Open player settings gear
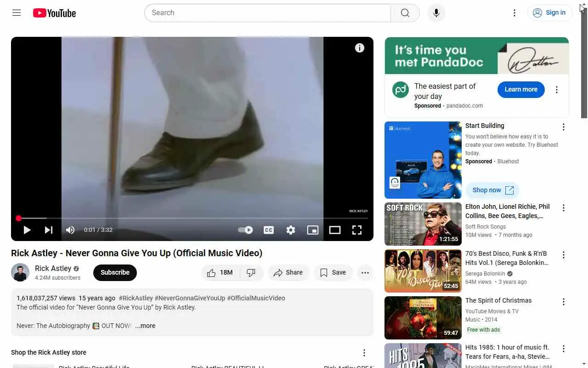The width and height of the screenshot is (588, 368). click(x=291, y=230)
